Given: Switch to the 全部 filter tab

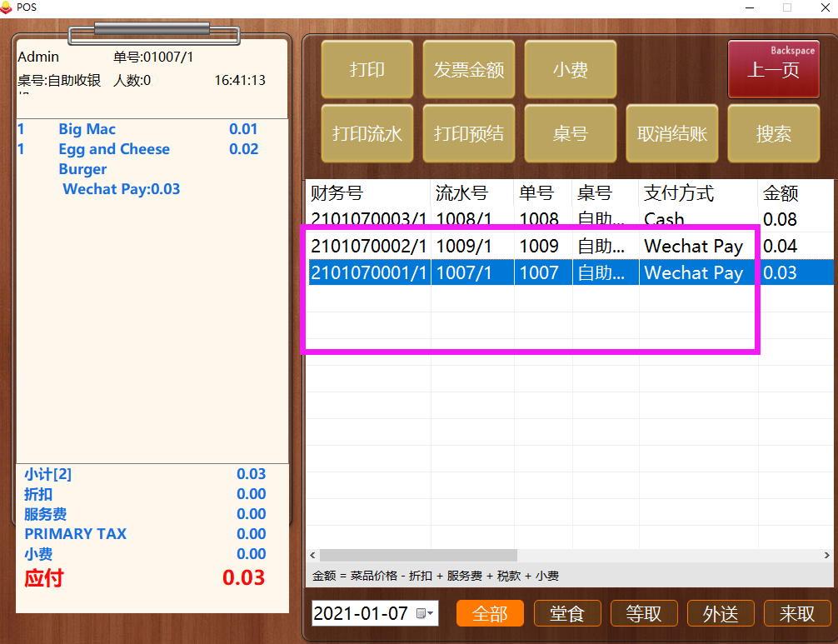Looking at the screenshot, I should [490, 613].
